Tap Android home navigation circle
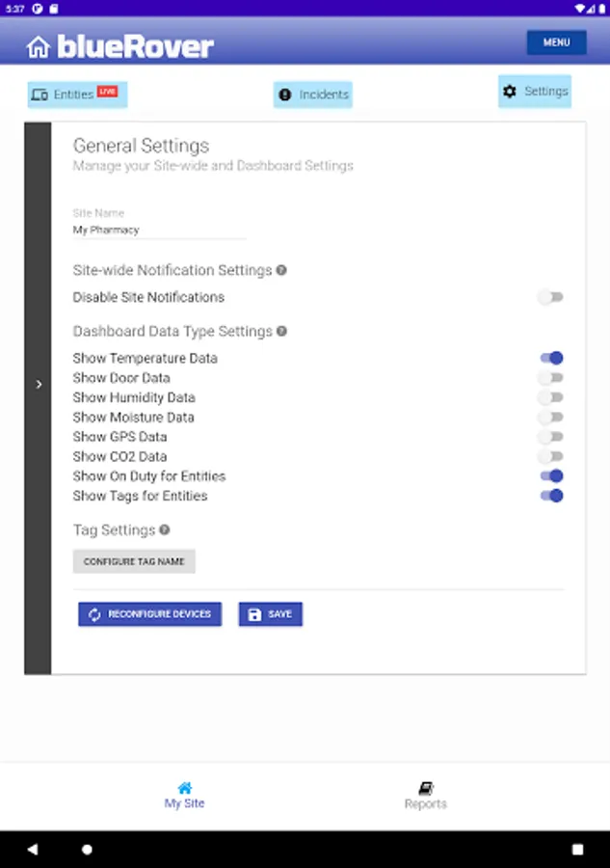This screenshot has height=868, width=610. tap(87, 849)
